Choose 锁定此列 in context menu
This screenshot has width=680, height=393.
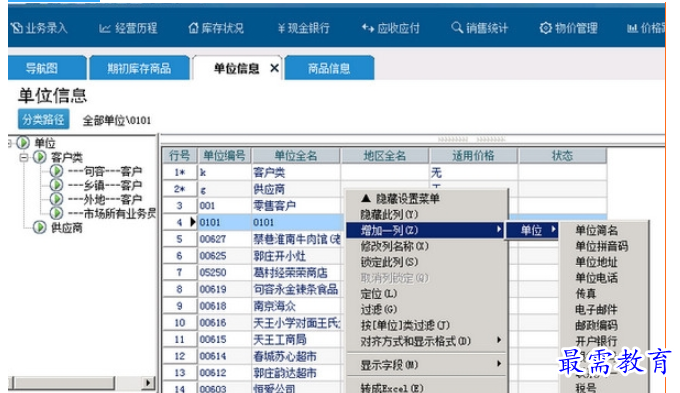(x=427, y=262)
